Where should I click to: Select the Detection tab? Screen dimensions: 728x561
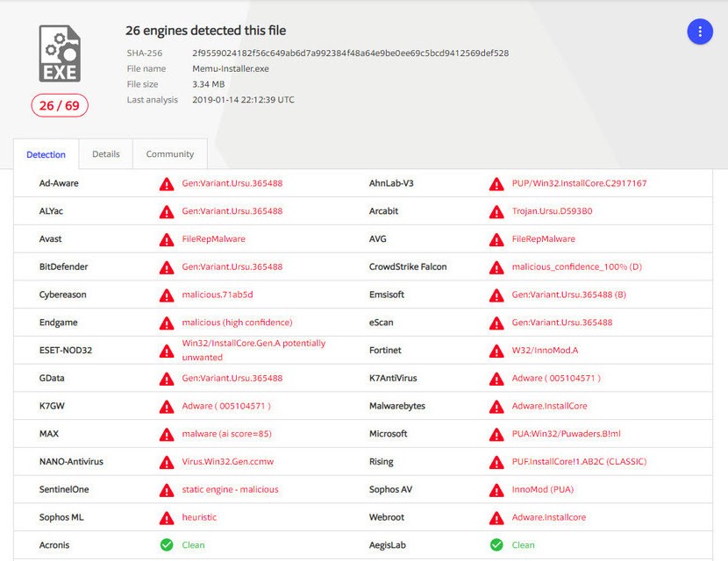[x=46, y=155]
